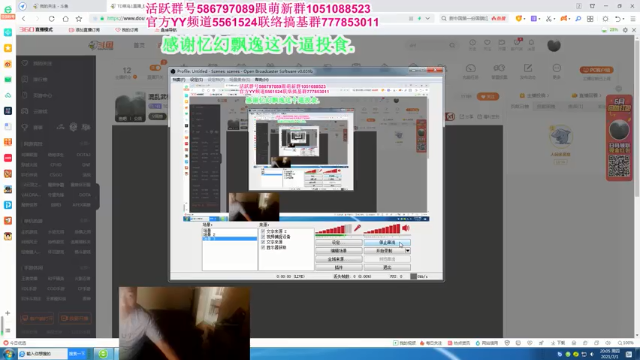Screen dimensions: 640x360
Task: Click the QR code promo banner
Action: coord(619,138)
